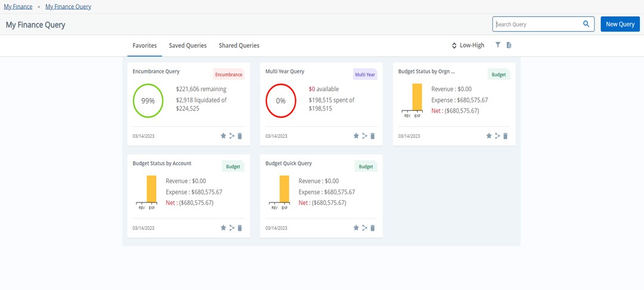Delete the Budget Quick Query card
644x290 pixels.
[x=373, y=228]
